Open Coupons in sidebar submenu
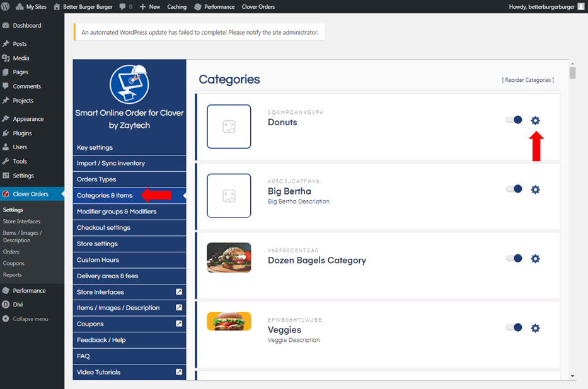Image resolution: width=588 pixels, height=389 pixels. (x=13, y=263)
